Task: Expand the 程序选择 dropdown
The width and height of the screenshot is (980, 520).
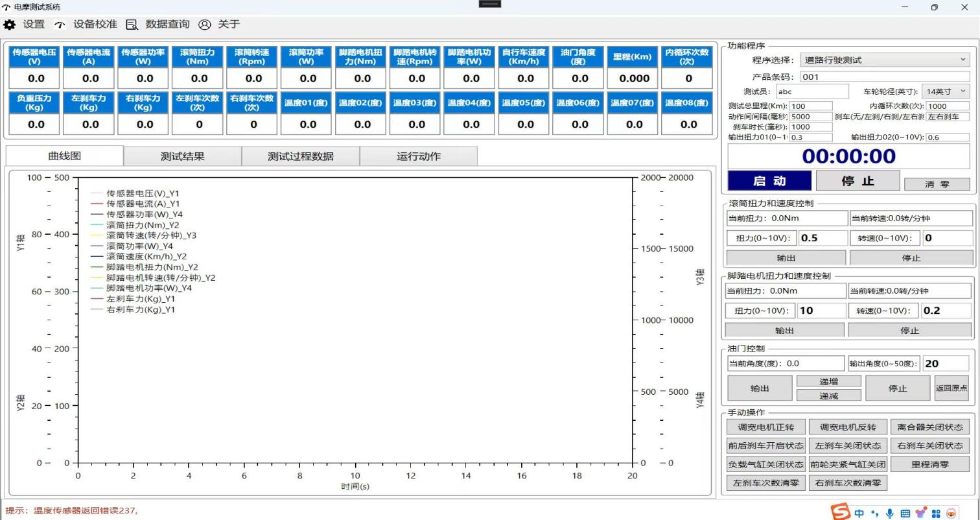Action: 885,60
